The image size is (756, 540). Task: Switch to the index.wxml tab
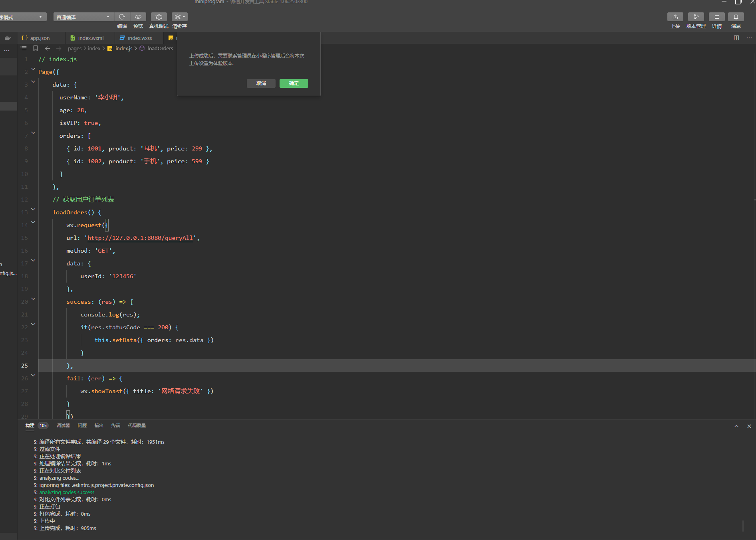pos(90,38)
